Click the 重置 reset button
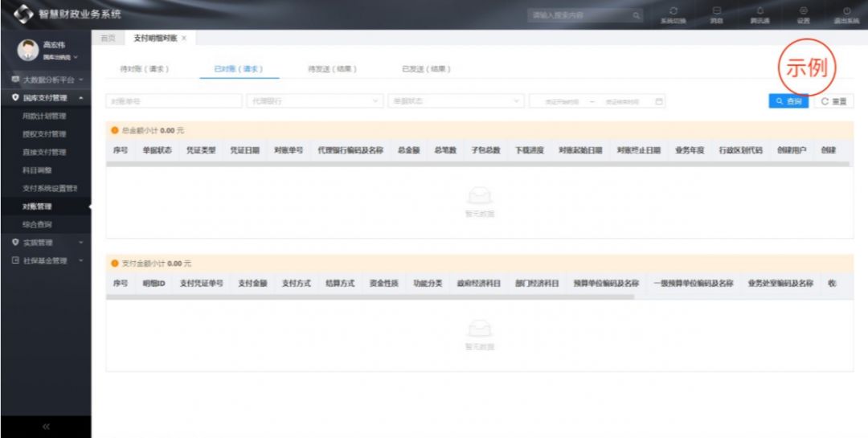Image resolution: width=868 pixels, height=438 pixels. click(833, 101)
